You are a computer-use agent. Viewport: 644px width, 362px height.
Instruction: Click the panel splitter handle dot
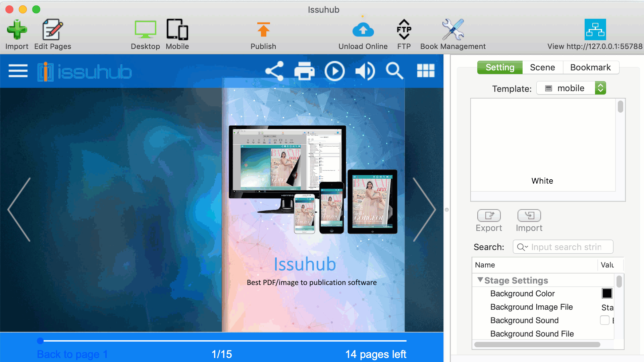[447, 210]
